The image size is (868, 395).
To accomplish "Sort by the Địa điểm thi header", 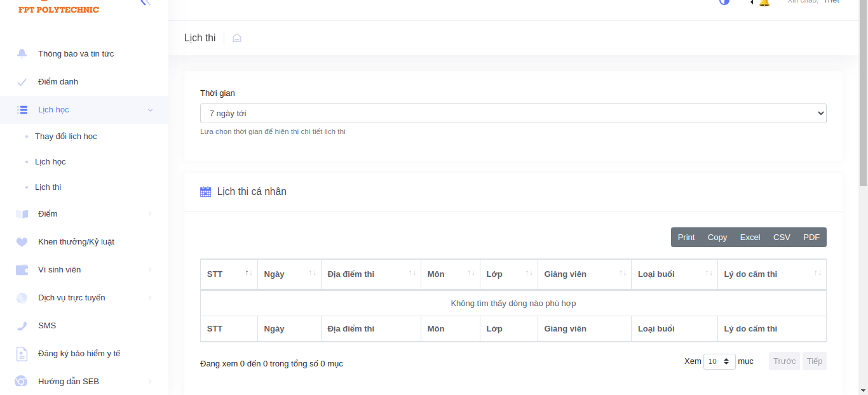I will (371, 274).
